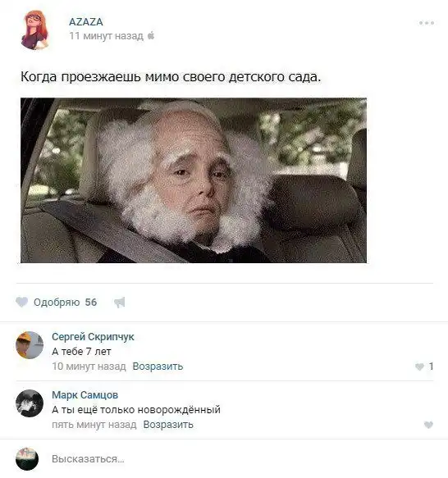Focus the Высказаться comment input field
The height and width of the screenshot is (478, 448).
(241, 459)
